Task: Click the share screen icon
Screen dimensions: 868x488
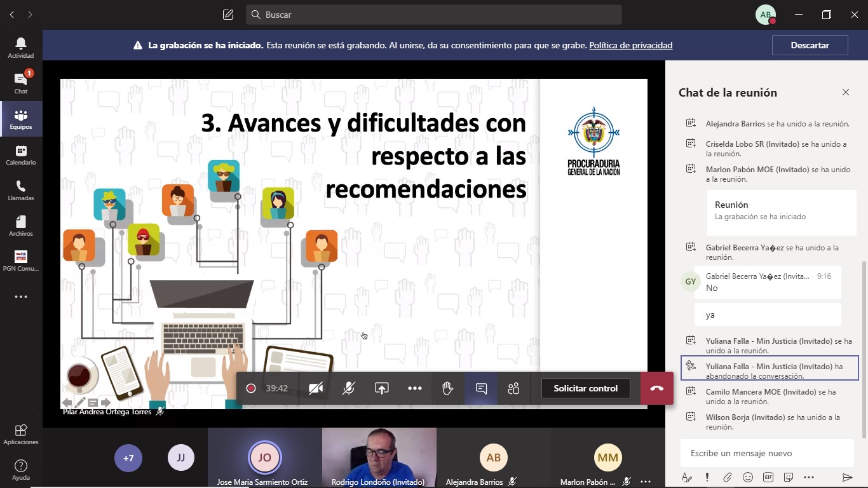Action: click(381, 388)
